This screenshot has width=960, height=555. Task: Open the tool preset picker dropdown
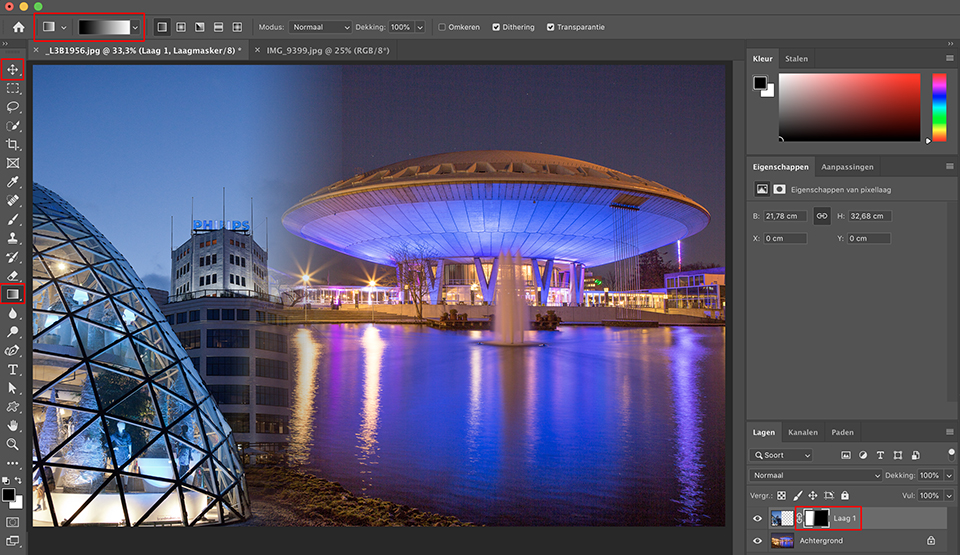[x=64, y=27]
